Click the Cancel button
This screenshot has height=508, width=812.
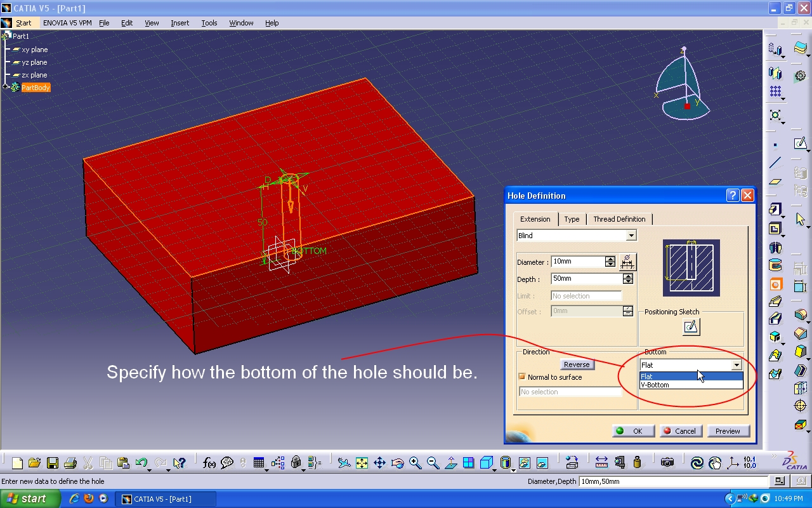click(681, 431)
